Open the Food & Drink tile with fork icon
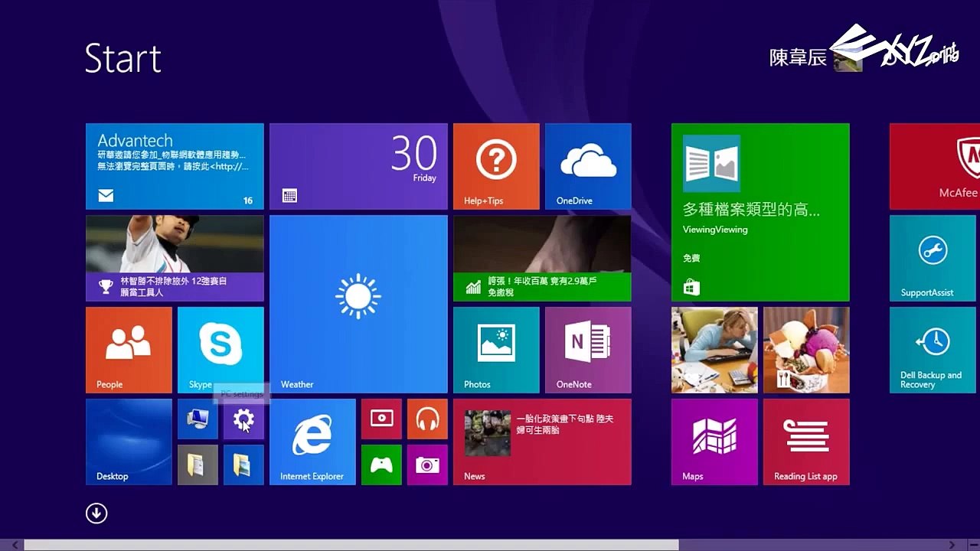 tap(806, 350)
